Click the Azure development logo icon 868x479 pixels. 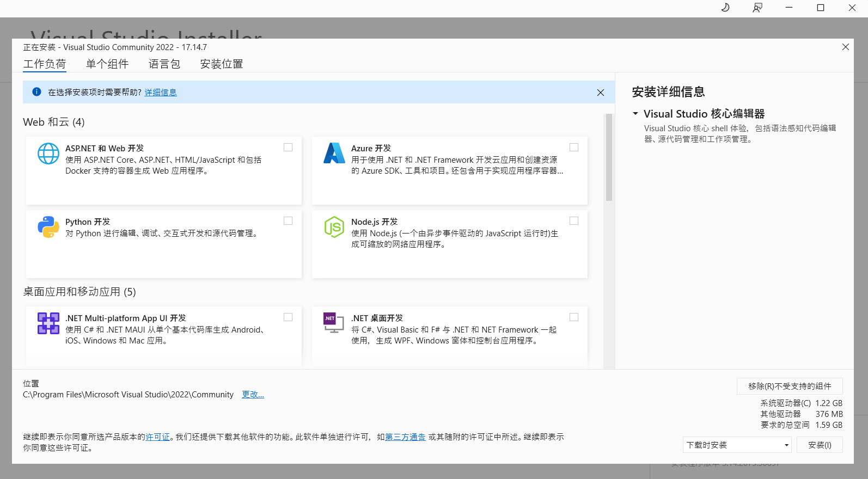[334, 153]
